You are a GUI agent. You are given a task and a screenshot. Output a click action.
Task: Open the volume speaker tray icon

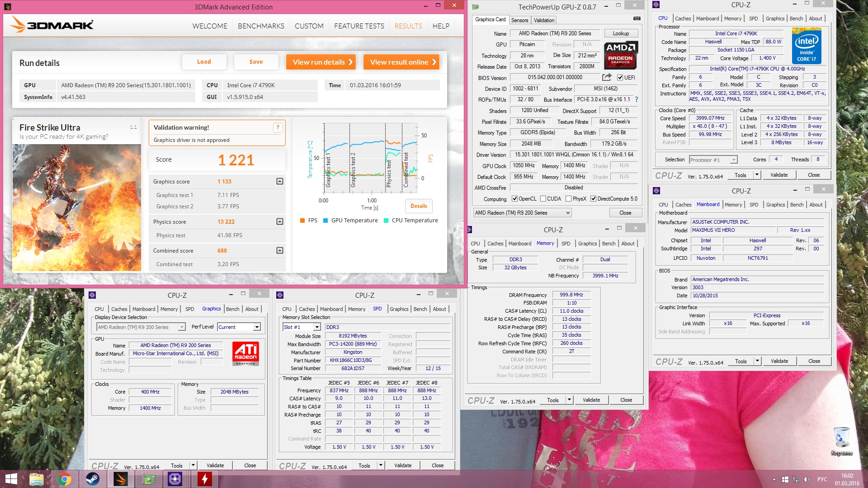point(806,479)
